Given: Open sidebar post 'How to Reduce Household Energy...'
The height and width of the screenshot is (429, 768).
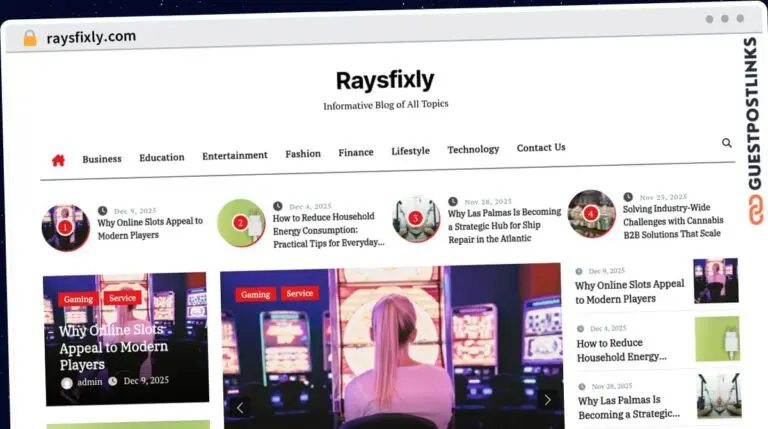Looking at the screenshot, I should click(622, 350).
